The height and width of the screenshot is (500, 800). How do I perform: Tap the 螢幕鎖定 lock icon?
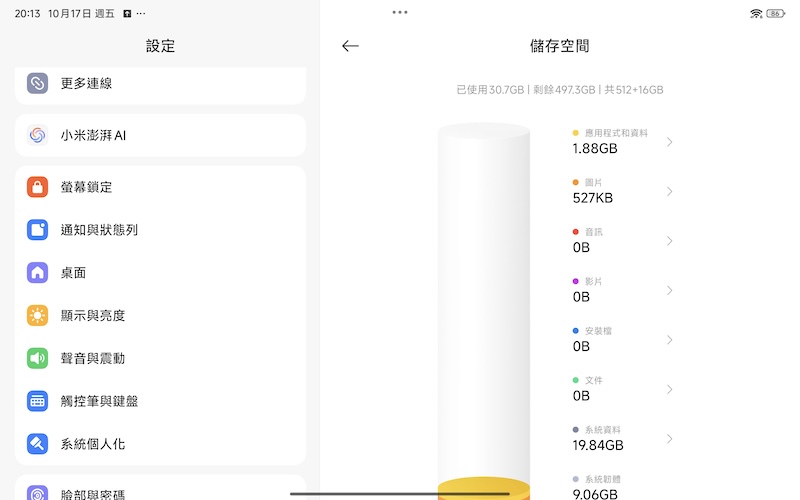click(38, 187)
